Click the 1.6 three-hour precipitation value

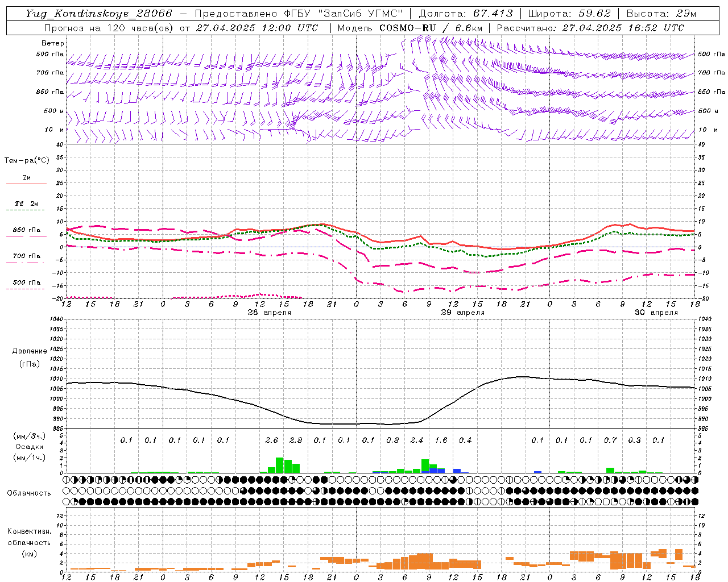pyautogui.click(x=441, y=440)
